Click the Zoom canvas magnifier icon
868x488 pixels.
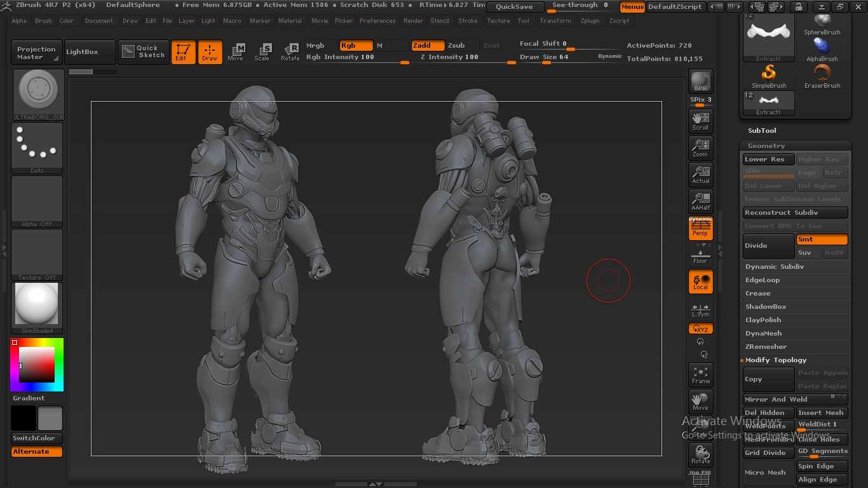click(700, 147)
